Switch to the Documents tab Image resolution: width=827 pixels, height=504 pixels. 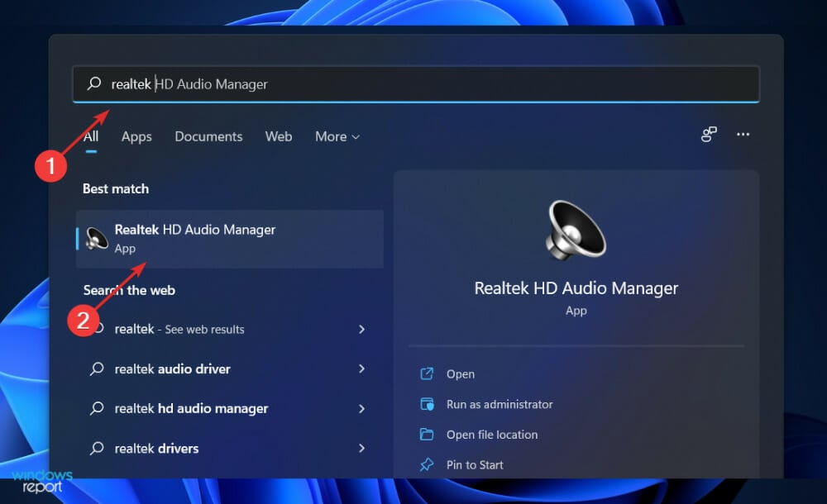[208, 136]
